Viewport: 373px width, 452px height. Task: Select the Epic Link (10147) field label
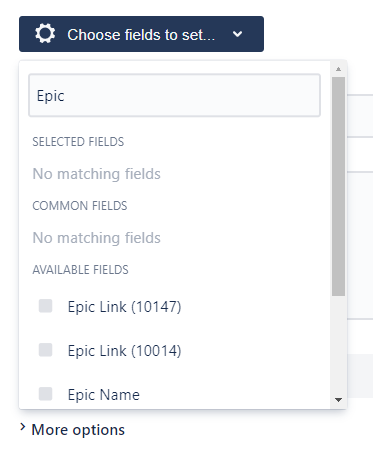124,307
